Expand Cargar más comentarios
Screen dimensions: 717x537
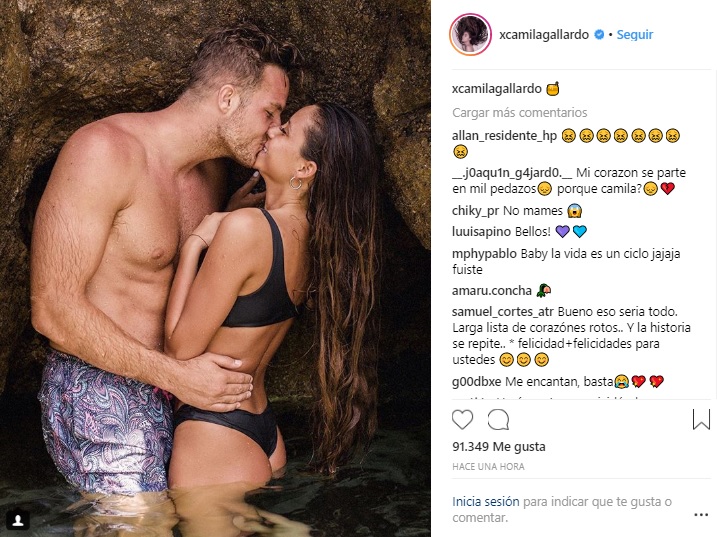click(x=519, y=113)
